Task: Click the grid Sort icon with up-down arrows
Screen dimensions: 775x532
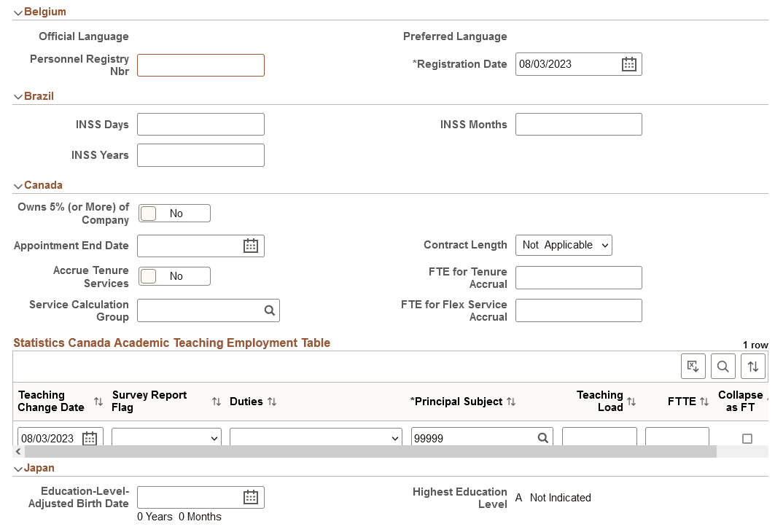Action: pyautogui.click(x=753, y=366)
